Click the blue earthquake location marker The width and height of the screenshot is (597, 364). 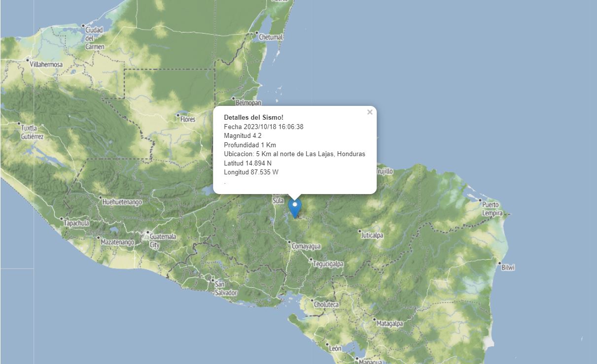(x=295, y=208)
